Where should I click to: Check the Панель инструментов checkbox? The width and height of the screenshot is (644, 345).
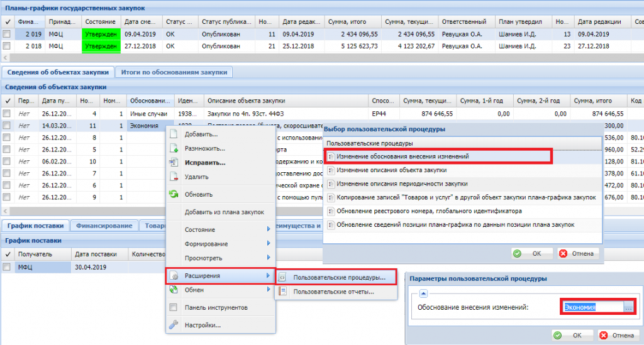point(174,308)
